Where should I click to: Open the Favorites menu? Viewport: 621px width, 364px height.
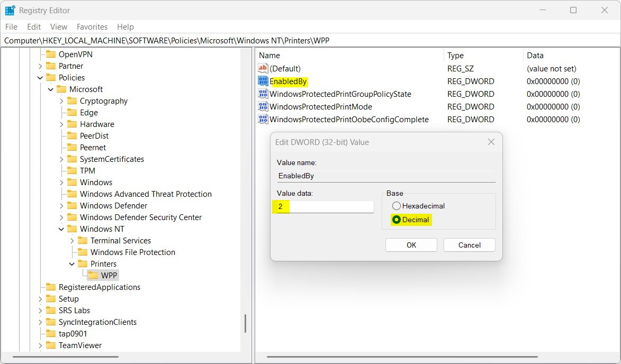pos(92,26)
